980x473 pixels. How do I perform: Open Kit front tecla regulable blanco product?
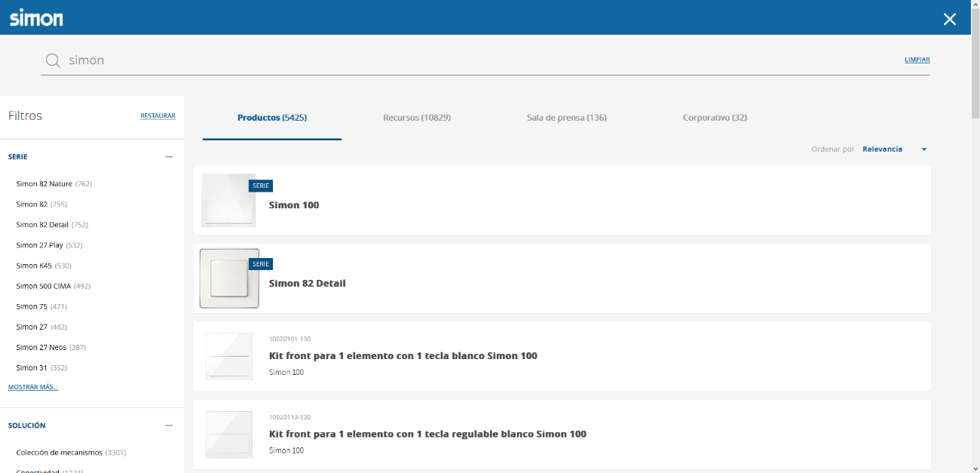click(427, 435)
